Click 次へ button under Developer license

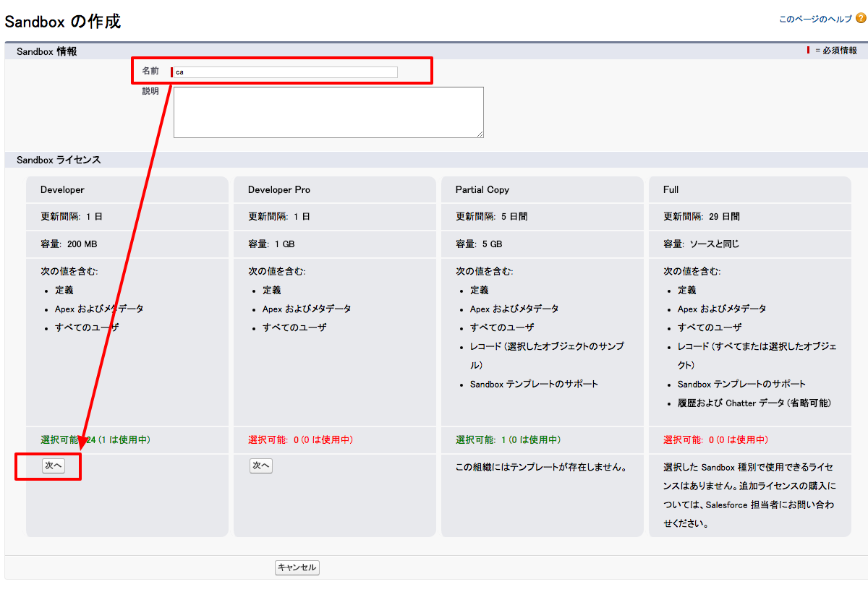[54, 466]
